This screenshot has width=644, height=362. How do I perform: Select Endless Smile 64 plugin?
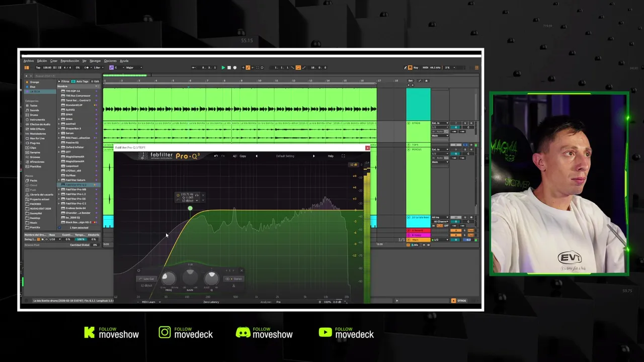[75, 208]
